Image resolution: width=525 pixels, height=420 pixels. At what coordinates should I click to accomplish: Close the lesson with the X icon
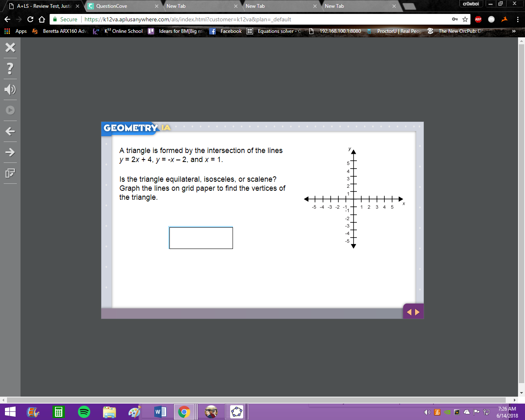click(10, 47)
